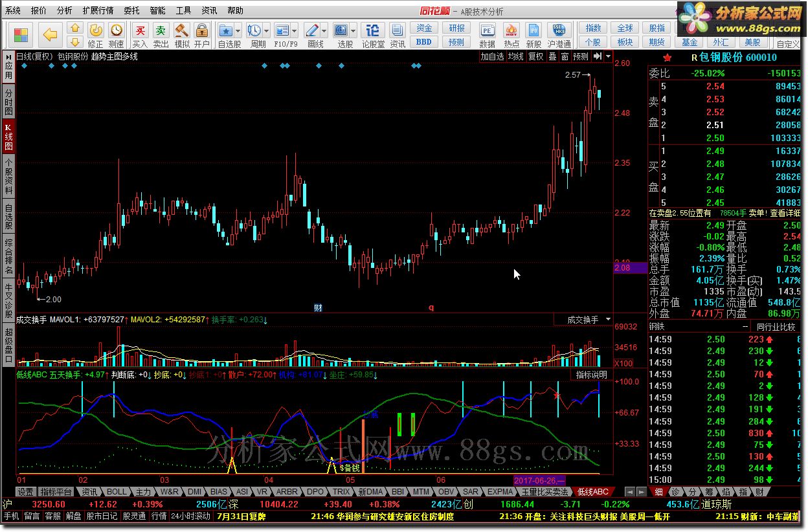Open the 新股 IPO icon
The height and width of the screenshot is (532, 808).
[x=533, y=35]
